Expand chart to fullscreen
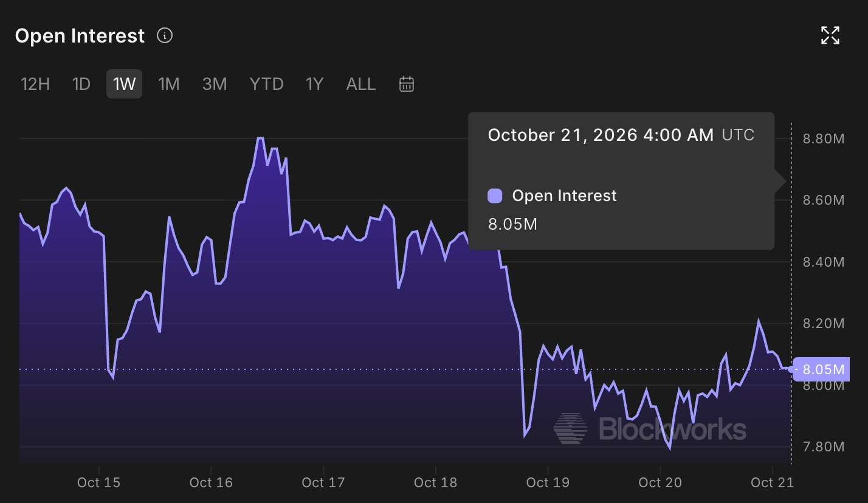 830,35
